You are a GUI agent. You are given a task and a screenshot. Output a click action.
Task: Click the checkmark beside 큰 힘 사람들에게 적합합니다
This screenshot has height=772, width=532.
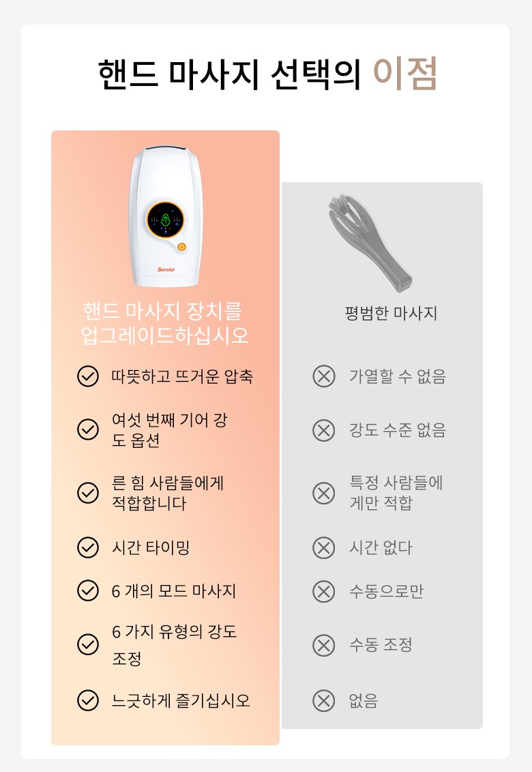click(88, 493)
